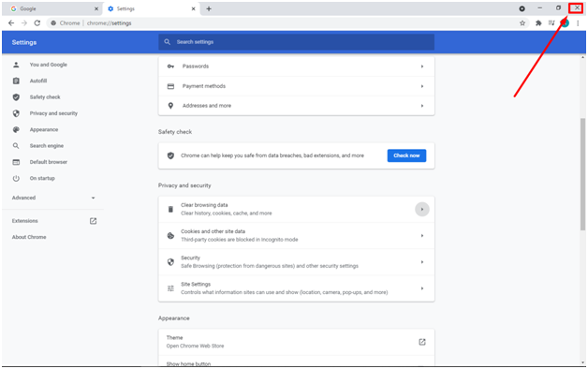The width and height of the screenshot is (588, 369).
Task: Open the Extensions puzzle icon
Action: 538,22
